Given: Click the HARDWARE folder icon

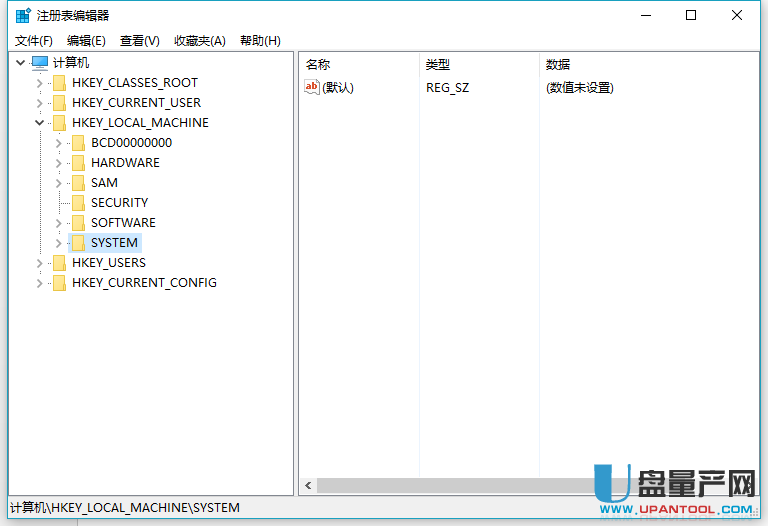Looking at the screenshot, I should 78,163.
